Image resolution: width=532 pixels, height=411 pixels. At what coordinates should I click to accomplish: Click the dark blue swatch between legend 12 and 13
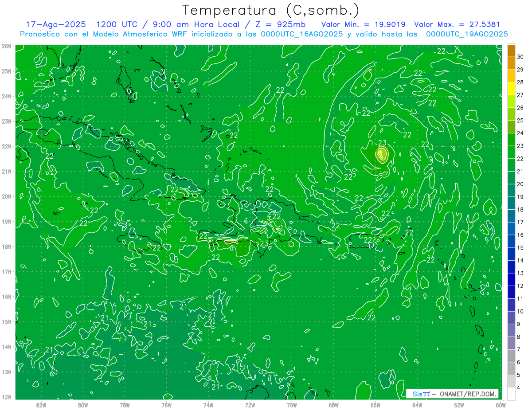(511, 279)
